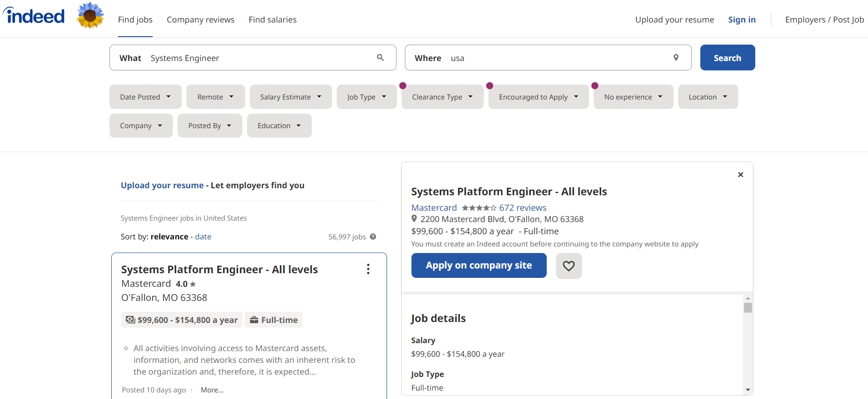Click the Full-time badge on job card
The height and width of the screenshot is (399, 868).
(274, 320)
